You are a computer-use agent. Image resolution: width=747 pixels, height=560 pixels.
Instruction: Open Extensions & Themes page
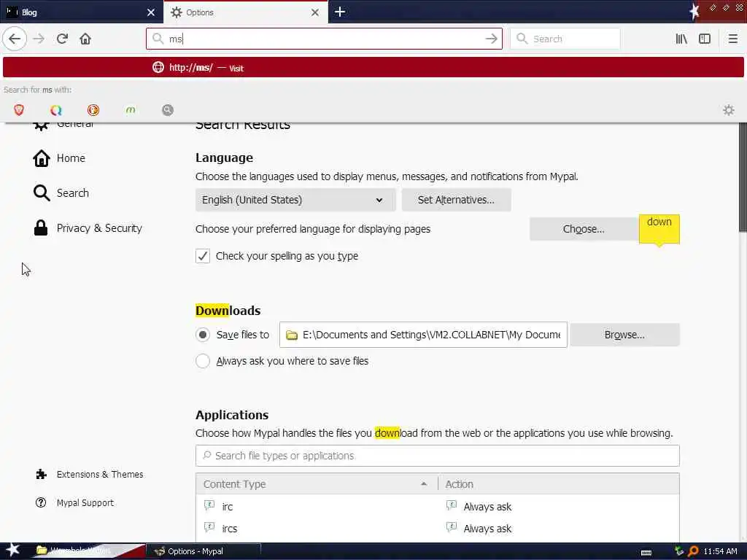(89, 474)
